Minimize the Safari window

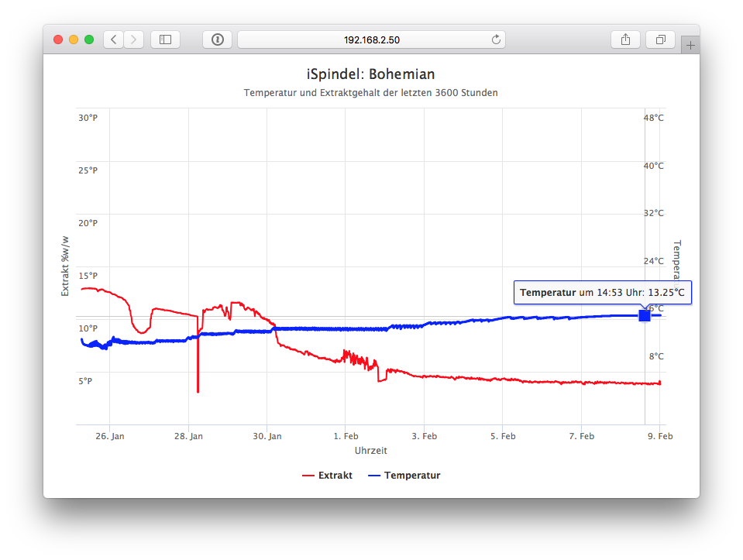point(74,40)
